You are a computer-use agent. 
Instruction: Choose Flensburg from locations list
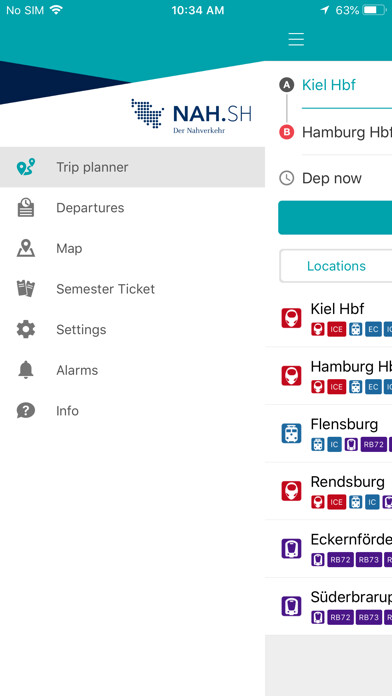click(x=329, y=434)
